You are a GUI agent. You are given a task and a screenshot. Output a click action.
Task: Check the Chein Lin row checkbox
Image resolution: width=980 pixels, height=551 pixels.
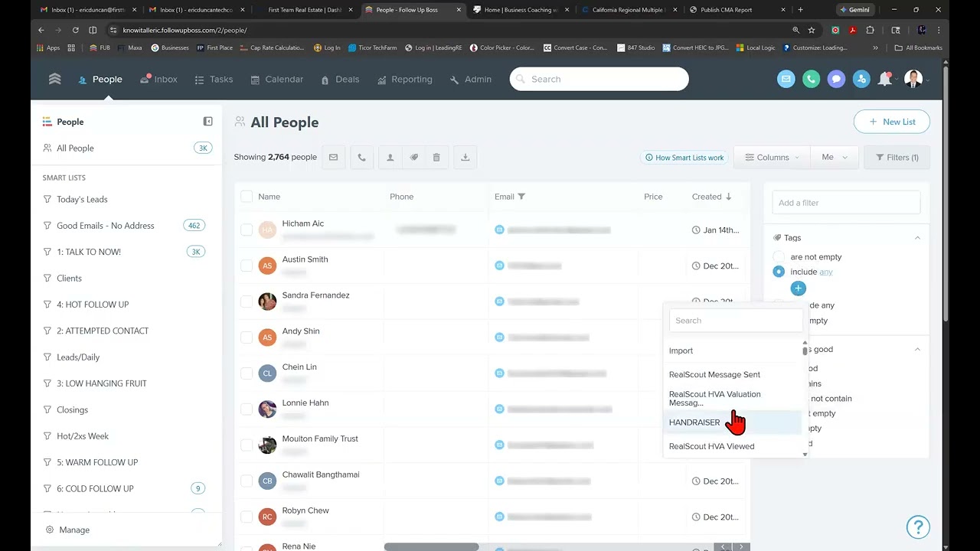pos(247,373)
